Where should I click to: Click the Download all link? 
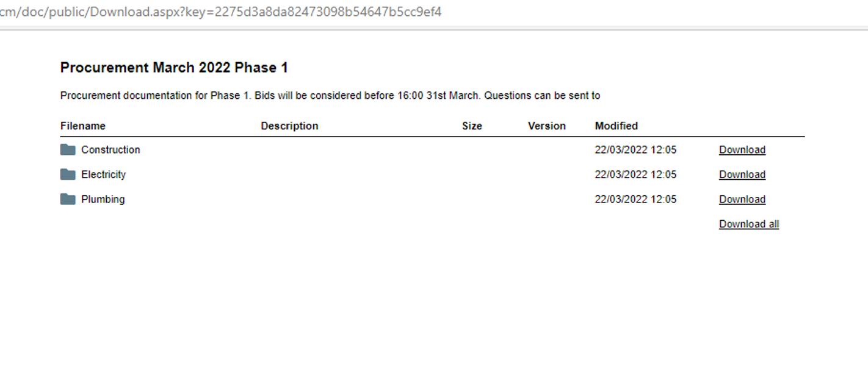749,224
